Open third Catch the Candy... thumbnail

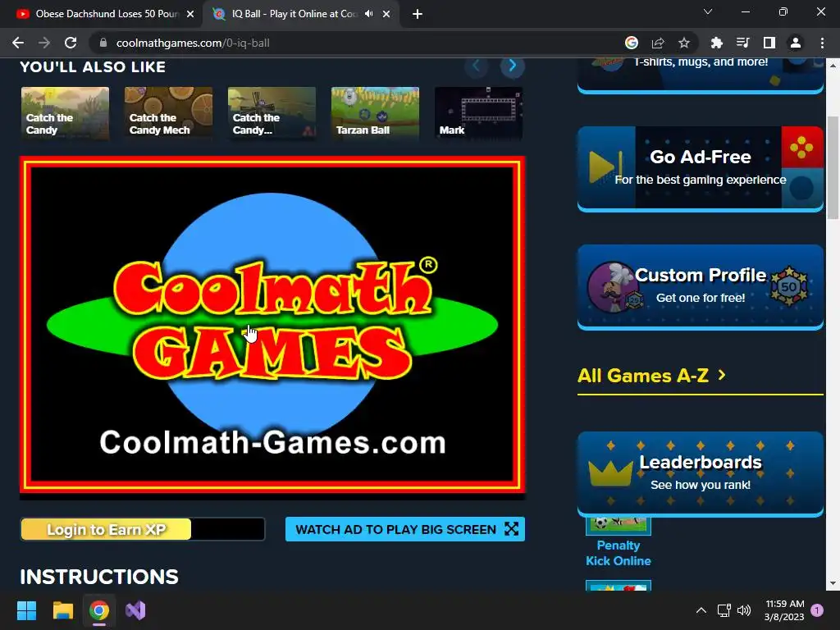272,113
